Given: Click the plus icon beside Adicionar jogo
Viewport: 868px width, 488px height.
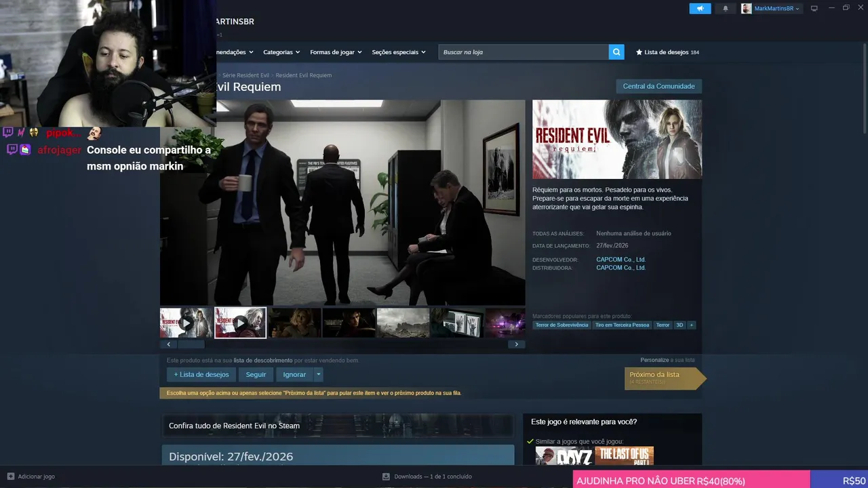Looking at the screenshot, I should 10,476.
